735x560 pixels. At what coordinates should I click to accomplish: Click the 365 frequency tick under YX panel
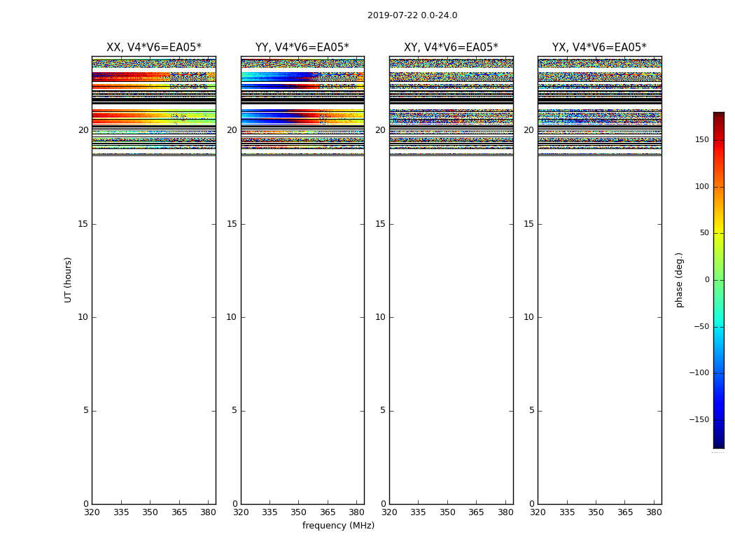coord(625,512)
